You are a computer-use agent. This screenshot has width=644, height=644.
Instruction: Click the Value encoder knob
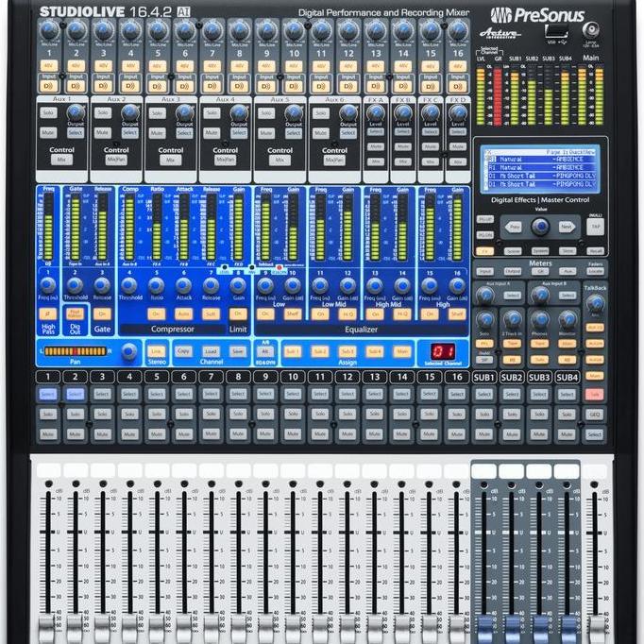540,226
